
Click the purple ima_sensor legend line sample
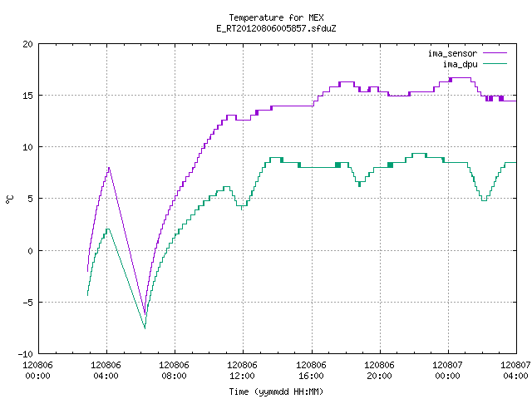495,53
